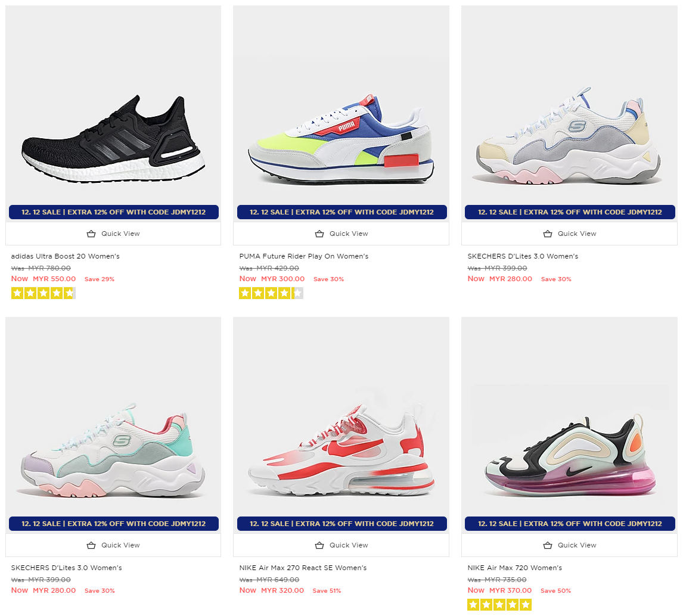Click basket icon under NIKE Air Max 720
The image size is (683, 616).
(548, 546)
